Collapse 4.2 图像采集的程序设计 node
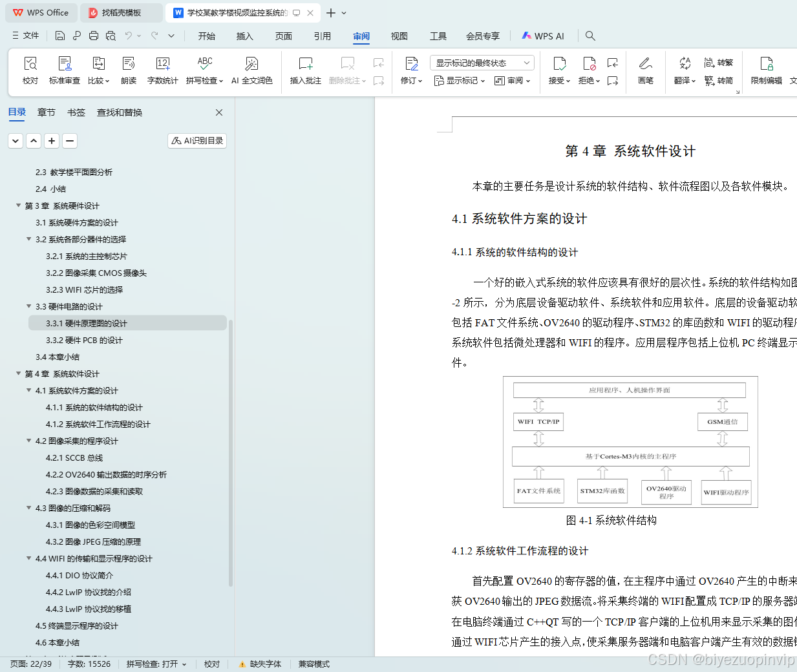The width and height of the screenshot is (797, 672). pyautogui.click(x=28, y=441)
